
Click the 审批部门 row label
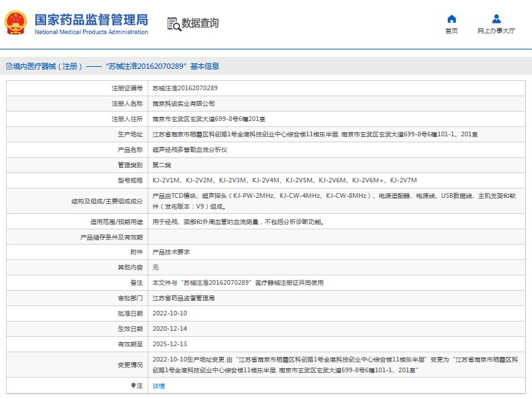pos(130,298)
